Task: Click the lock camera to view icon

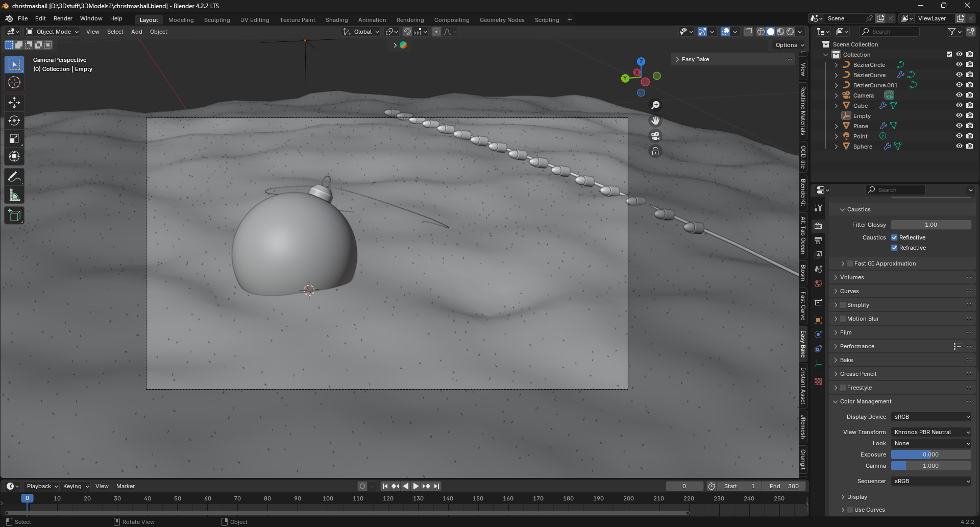Action: [x=655, y=151]
